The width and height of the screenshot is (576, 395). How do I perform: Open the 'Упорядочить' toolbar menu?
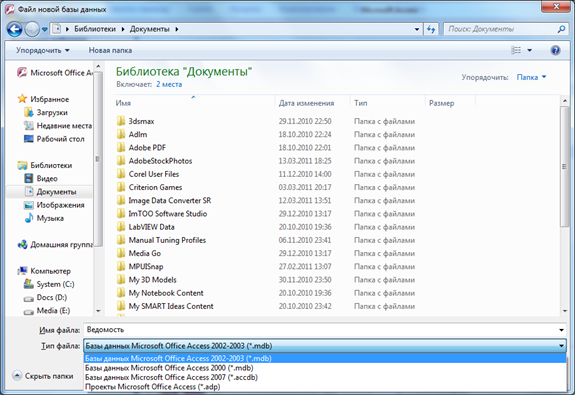tap(43, 50)
